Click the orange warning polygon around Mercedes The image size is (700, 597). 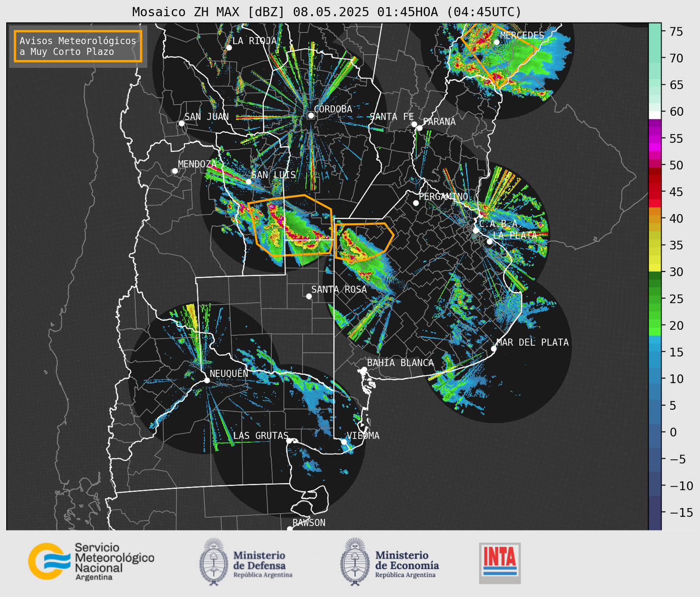(x=499, y=54)
